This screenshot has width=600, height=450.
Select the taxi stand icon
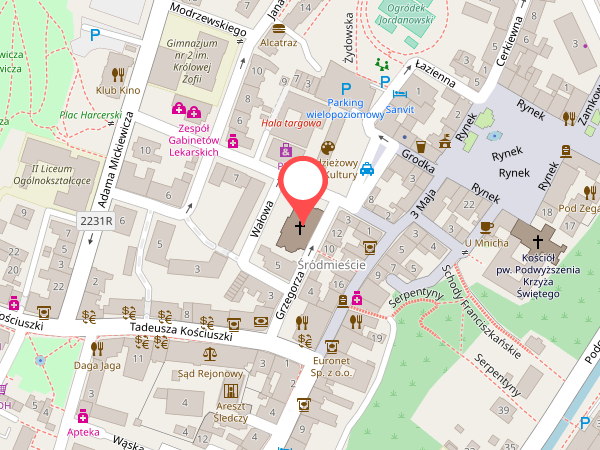coord(367,169)
